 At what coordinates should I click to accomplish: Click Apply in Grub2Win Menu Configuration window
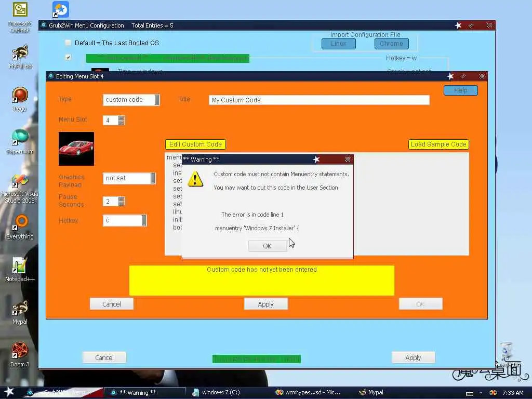(x=413, y=357)
